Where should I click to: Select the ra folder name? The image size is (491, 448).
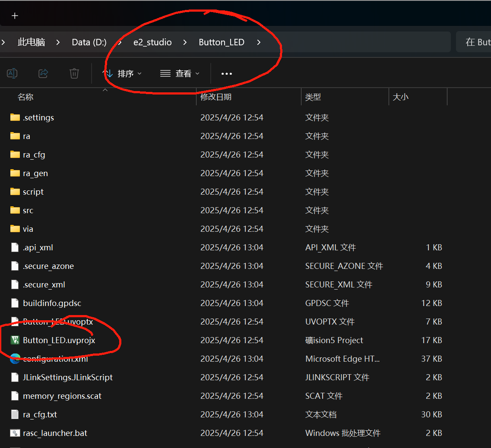point(27,136)
